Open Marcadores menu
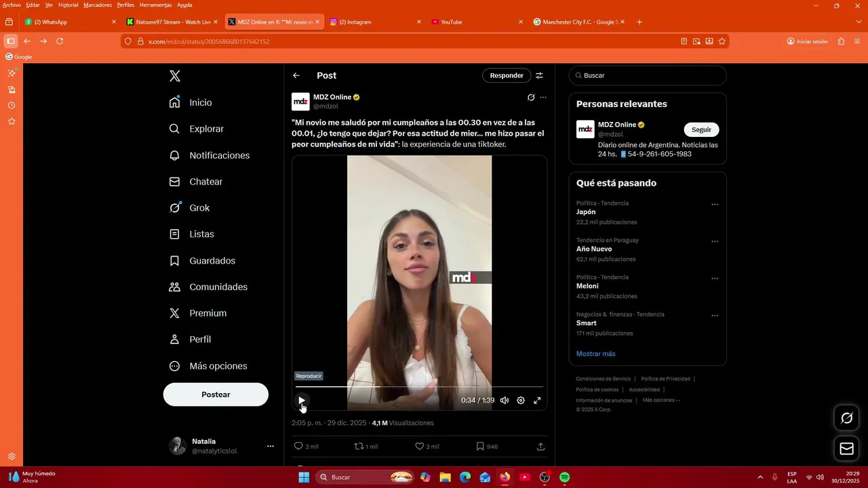Image resolution: width=868 pixels, height=488 pixels. point(98,5)
